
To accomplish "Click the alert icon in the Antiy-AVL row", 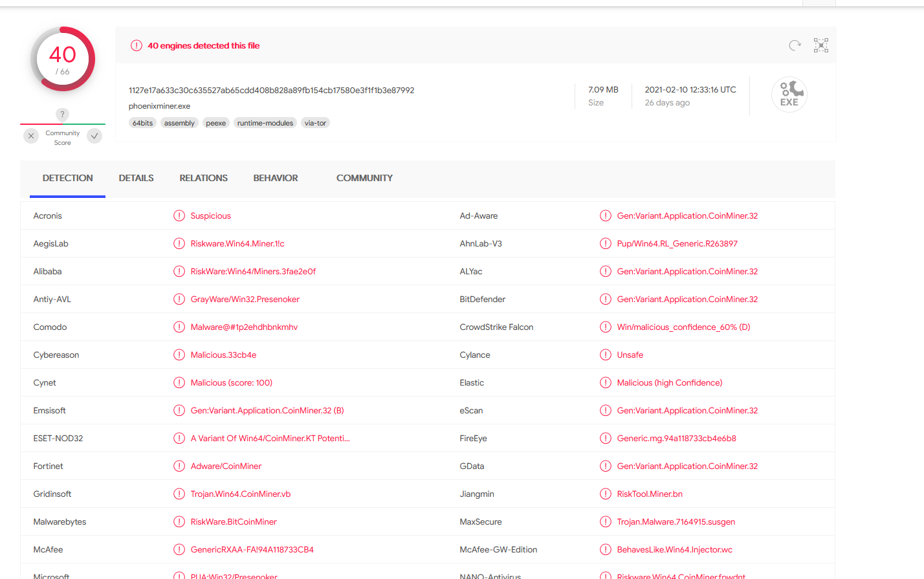I will (x=179, y=300).
